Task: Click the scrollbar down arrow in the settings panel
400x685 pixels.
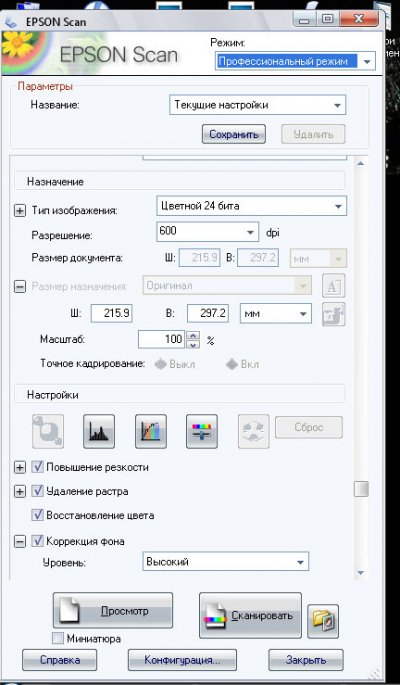Action: pos(361,572)
